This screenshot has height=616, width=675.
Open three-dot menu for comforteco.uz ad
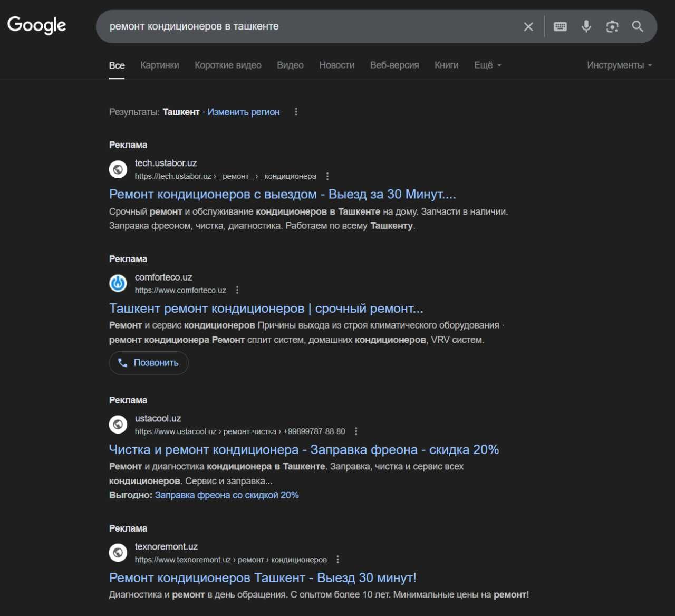[x=237, y=290]
